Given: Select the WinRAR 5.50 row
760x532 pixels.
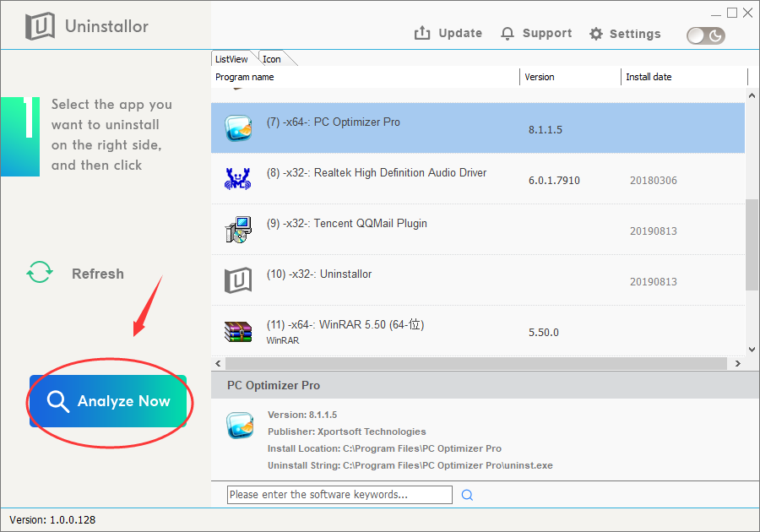Looking at the screenshot, I should coord(478,331).
